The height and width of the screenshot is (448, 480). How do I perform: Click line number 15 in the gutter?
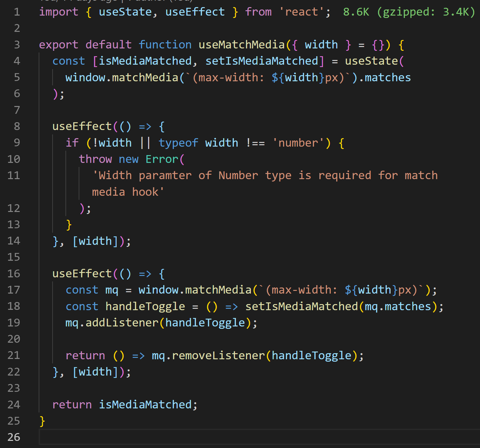[14, 258]
